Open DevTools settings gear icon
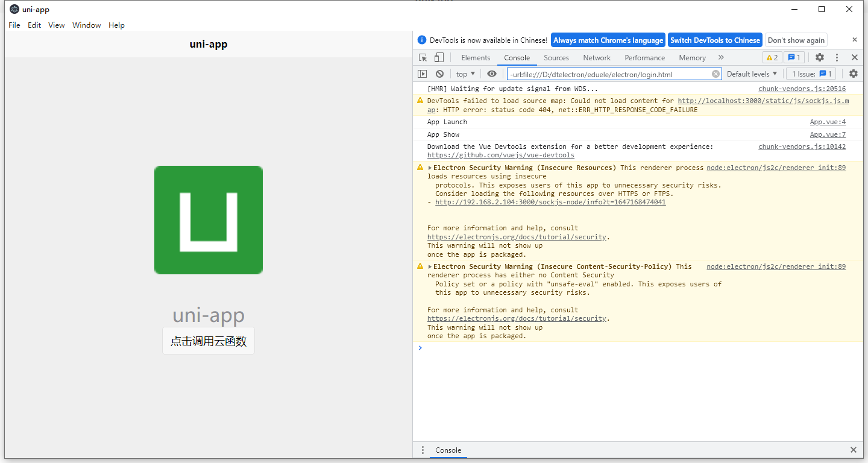This screenshot has height=463, width=868. 820,58
